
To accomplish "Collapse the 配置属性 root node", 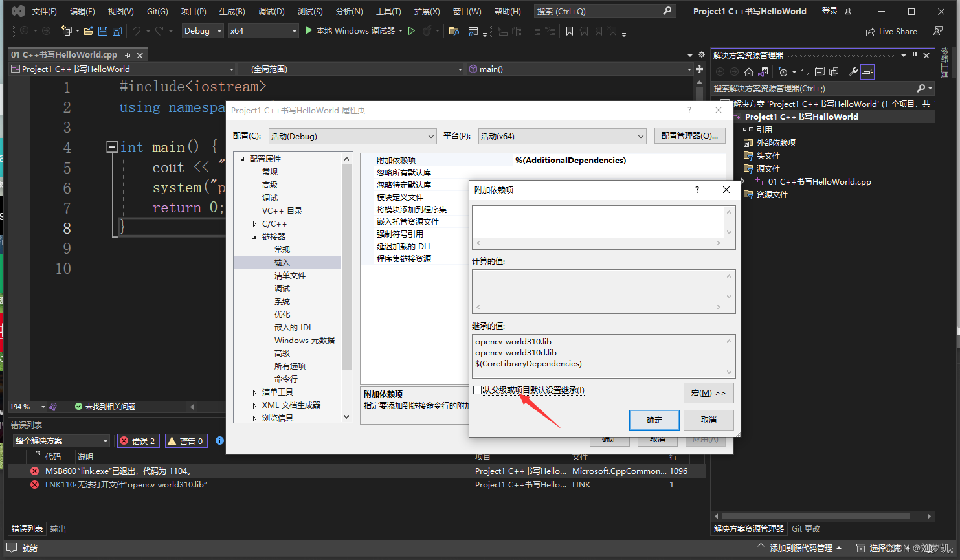I will (x=242, y=159).
